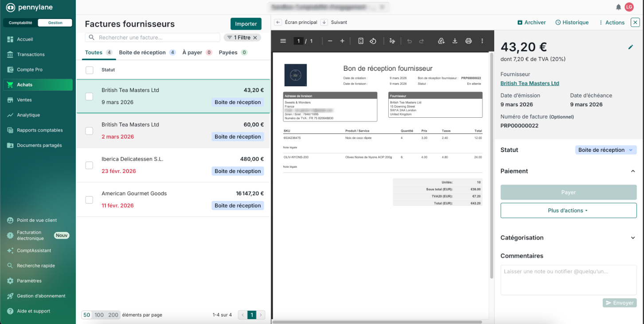Click the PDF draw annotation tool
Image resolution: width=644 pixels, height=324 pixels.
coord(392,41)
